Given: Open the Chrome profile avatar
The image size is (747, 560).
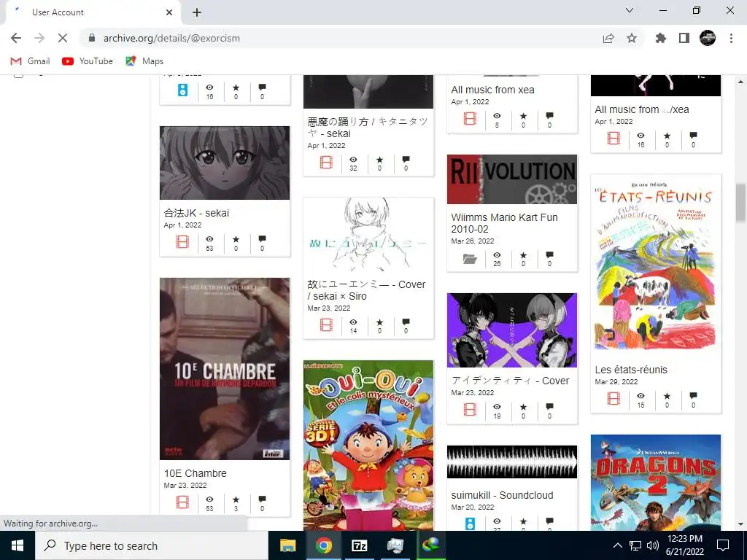Looking at the screenshot, I should pyautogui.click(x=708, y=38).
